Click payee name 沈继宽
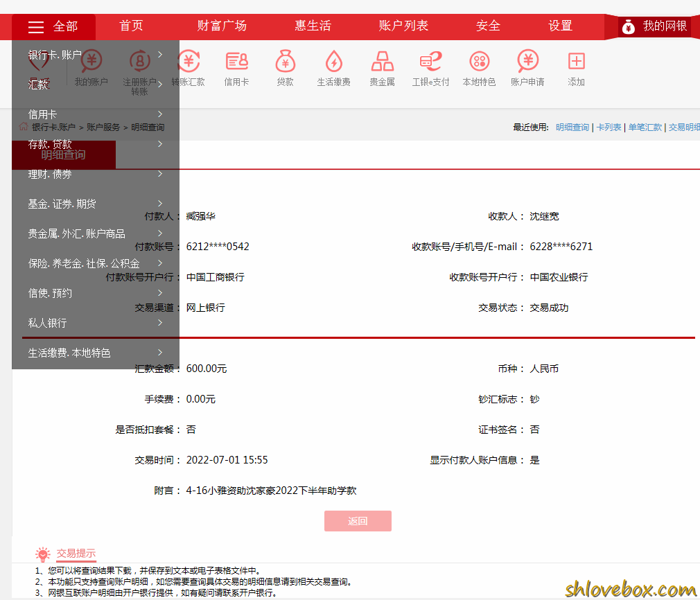Image resolution: width=700 pixels, height=600 pixels. (544, 216)
